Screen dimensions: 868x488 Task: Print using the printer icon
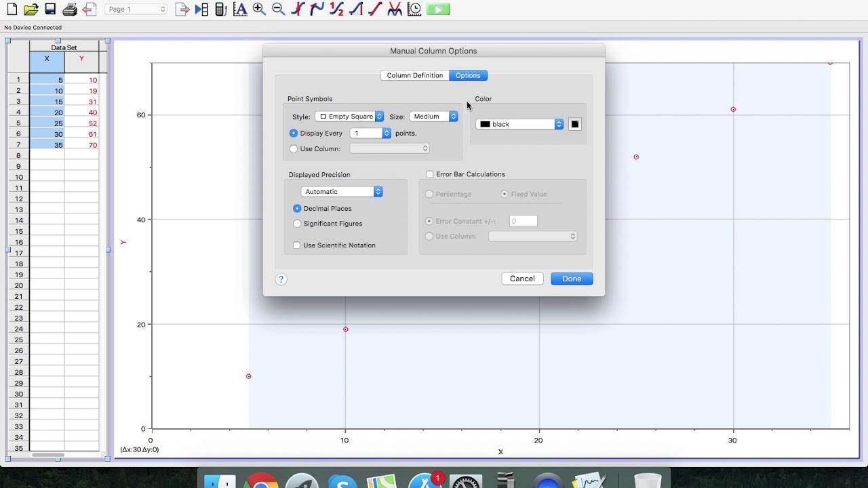click(70, 9)
